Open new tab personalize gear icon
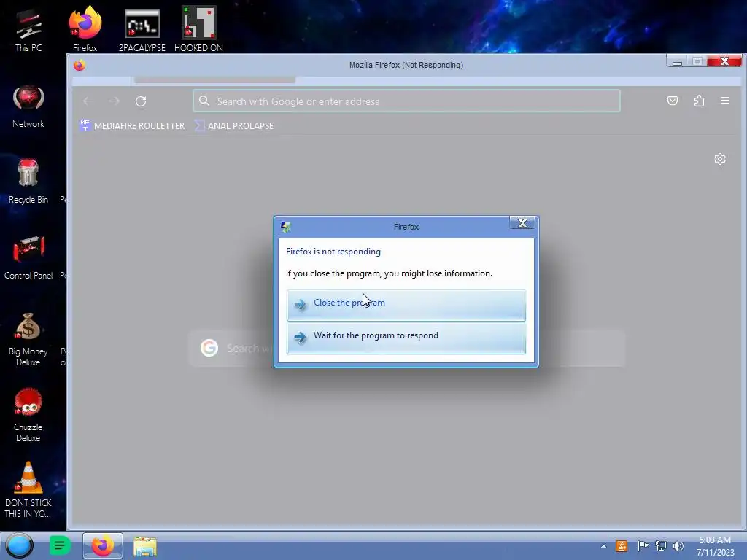 point(720,159)
